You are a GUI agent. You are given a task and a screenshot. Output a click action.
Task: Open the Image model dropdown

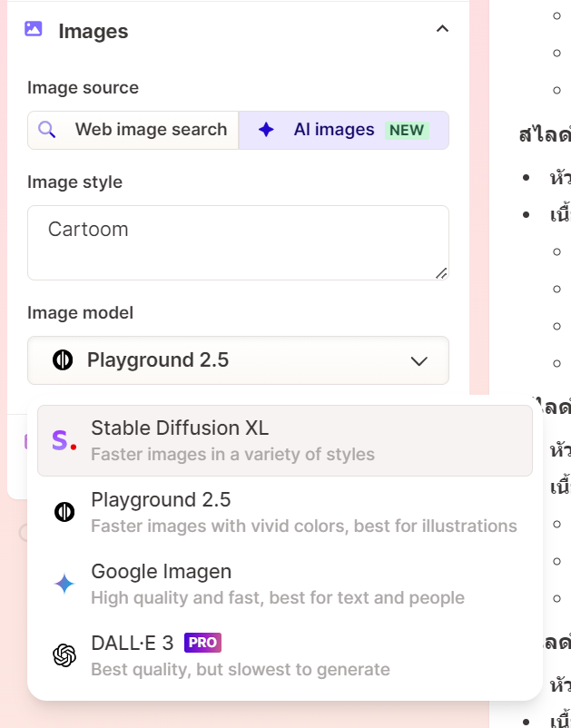[238, 360]
